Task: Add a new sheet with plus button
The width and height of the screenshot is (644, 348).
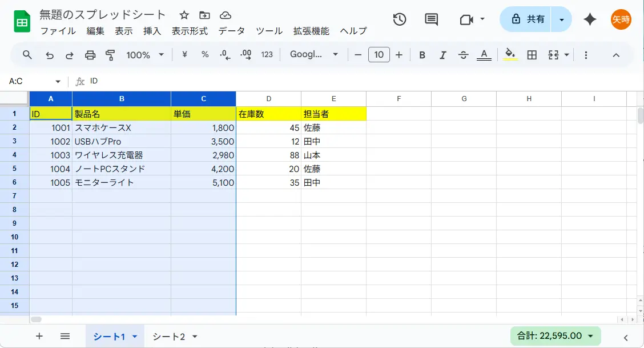Action: pyautogui.click(x=39, y=336)
